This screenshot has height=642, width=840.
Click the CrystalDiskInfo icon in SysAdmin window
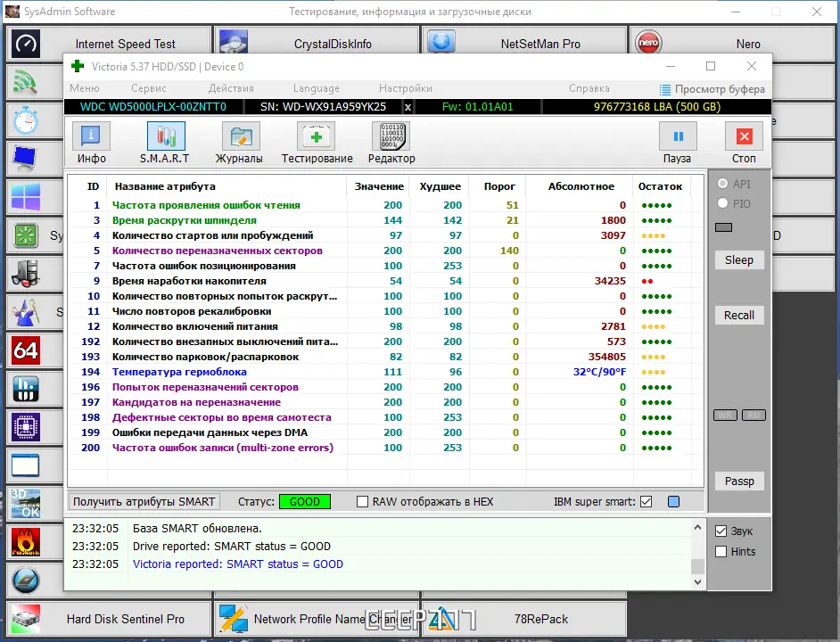(234, 42)
